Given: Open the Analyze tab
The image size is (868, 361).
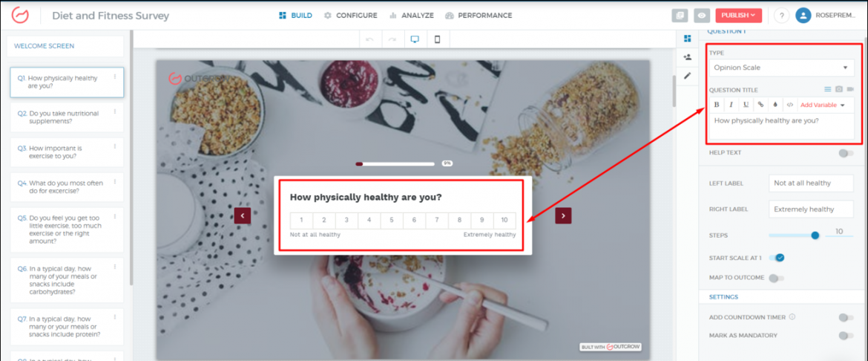Looking at the screenshot, I should pos(411,16).
